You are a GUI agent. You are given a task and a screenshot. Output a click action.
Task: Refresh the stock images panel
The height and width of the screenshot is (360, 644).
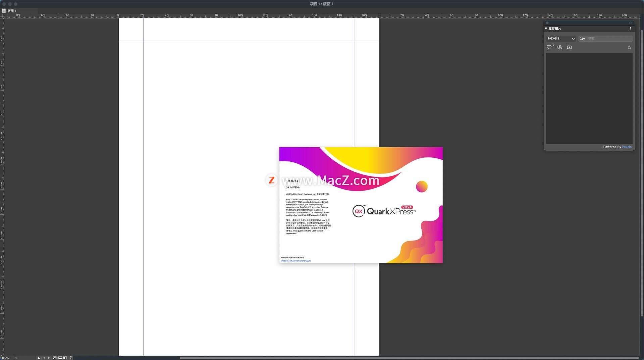point(629,48)
